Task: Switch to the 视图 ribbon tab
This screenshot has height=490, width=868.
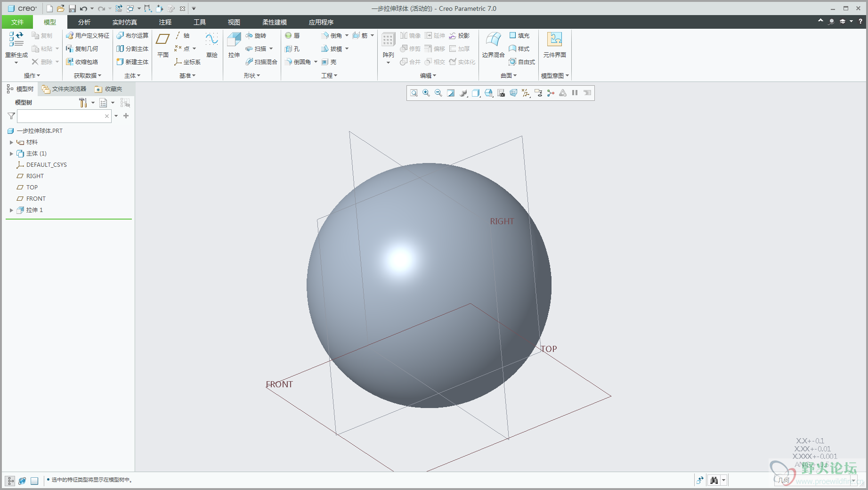Action: click(x=234, y=22)
